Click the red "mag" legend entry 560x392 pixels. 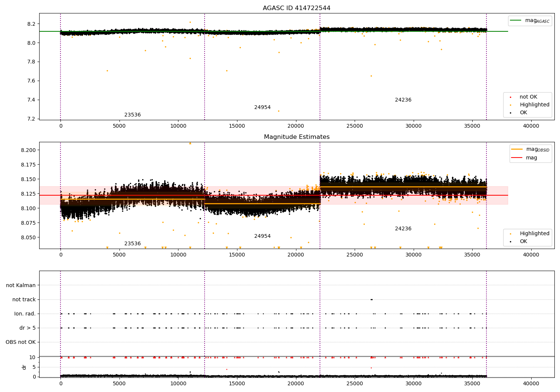[525, 158]
